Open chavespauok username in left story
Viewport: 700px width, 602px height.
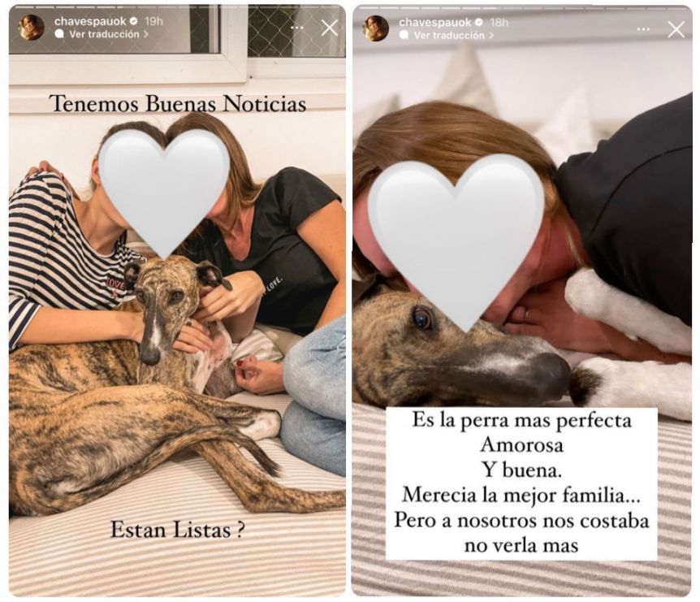(x=90, y=21)
